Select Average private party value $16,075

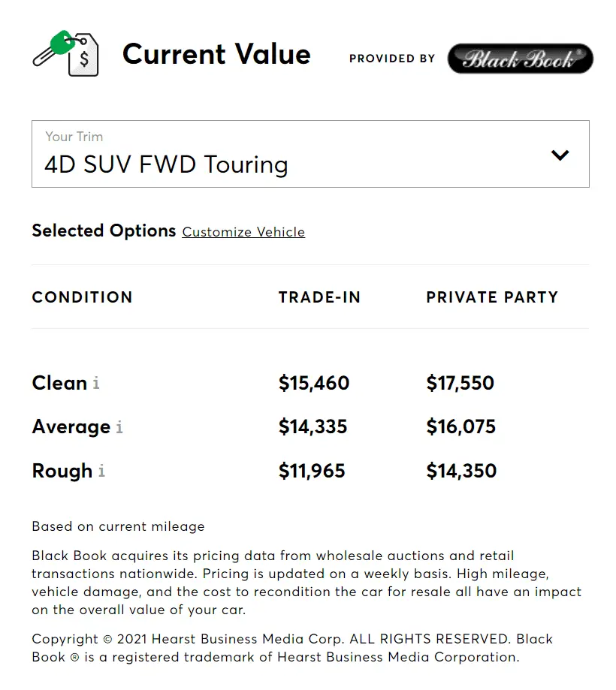[x=460, y=427]
